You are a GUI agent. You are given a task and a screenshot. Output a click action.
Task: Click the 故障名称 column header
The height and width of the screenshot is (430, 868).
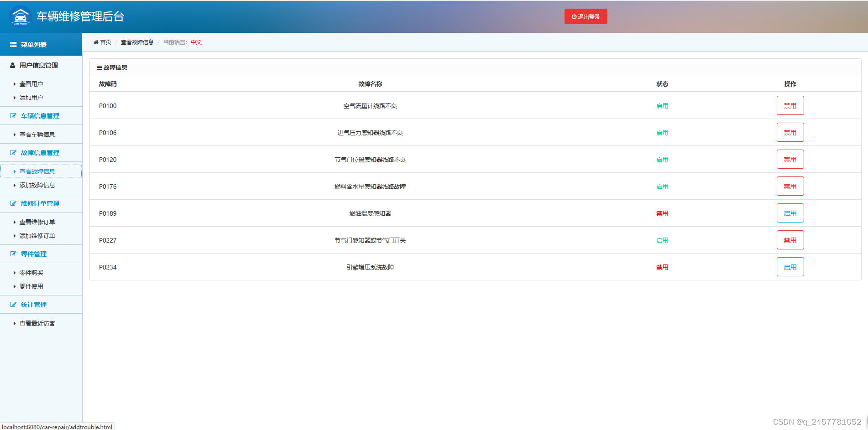[x=370, y=84]
